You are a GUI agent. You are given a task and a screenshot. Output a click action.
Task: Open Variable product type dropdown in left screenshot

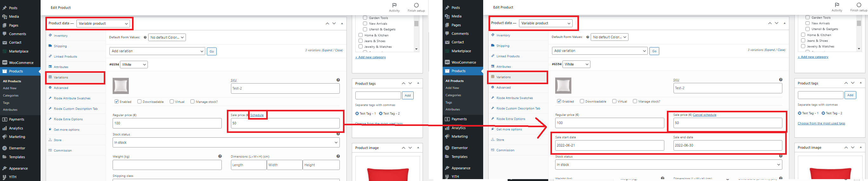point(103,23)
